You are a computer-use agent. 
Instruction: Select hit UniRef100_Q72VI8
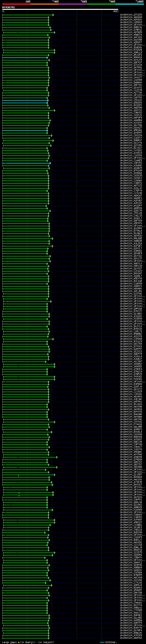click(x=131, y=65)
